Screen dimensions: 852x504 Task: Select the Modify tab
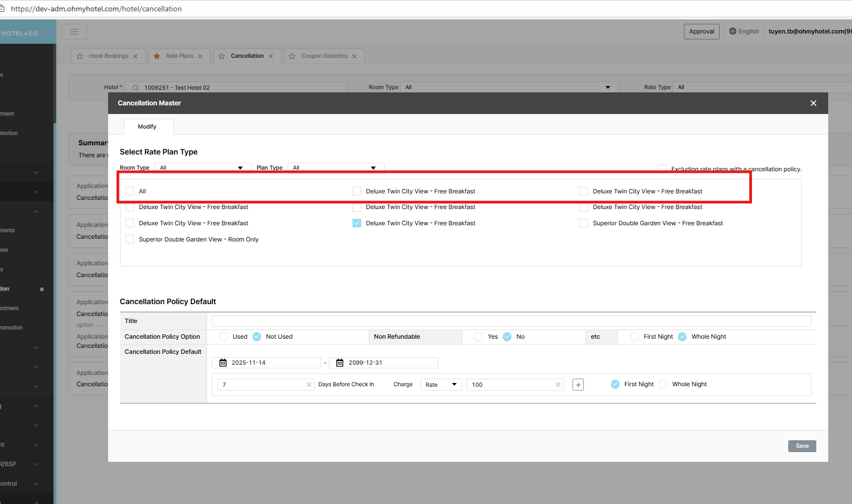click(147, 126)
